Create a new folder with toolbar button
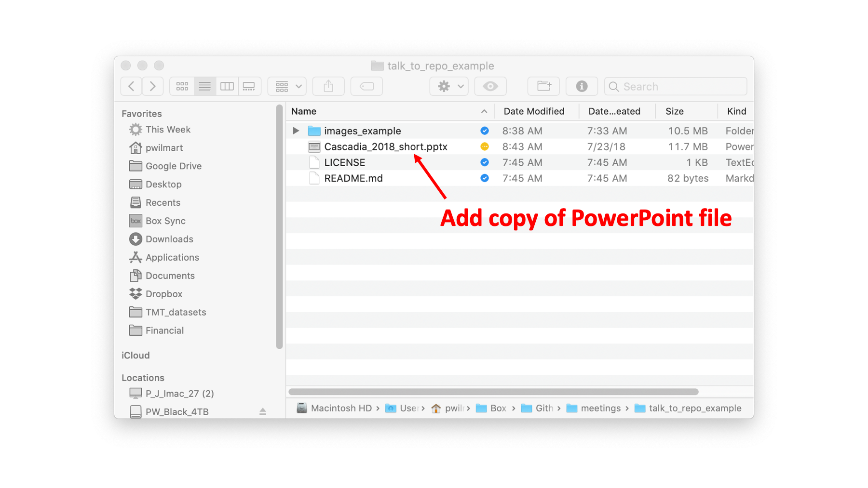The image size is (868, 488). pos(543,86)
